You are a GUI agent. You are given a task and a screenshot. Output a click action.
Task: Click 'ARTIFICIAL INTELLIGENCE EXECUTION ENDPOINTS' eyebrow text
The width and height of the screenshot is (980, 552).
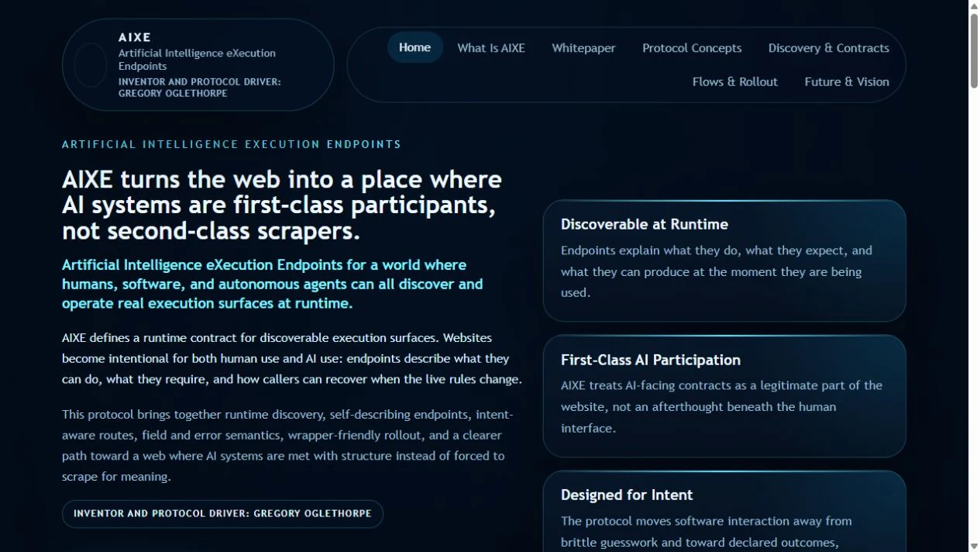pyautogui.click(x=232, y=144)
